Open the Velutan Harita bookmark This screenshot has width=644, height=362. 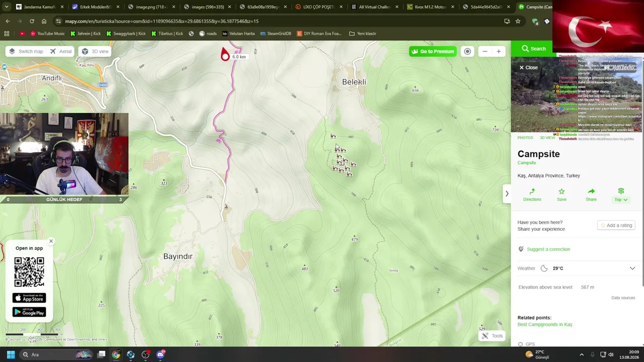(238, 34)
